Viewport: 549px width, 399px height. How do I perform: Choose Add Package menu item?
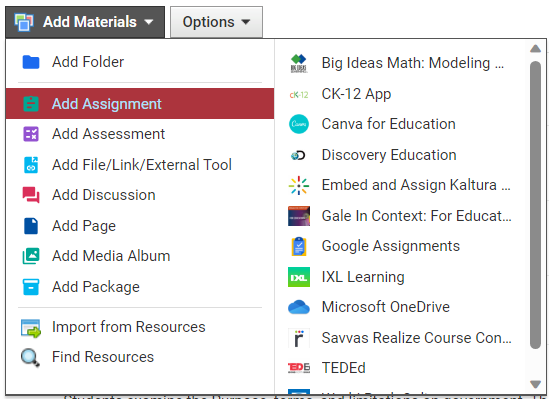140,287
